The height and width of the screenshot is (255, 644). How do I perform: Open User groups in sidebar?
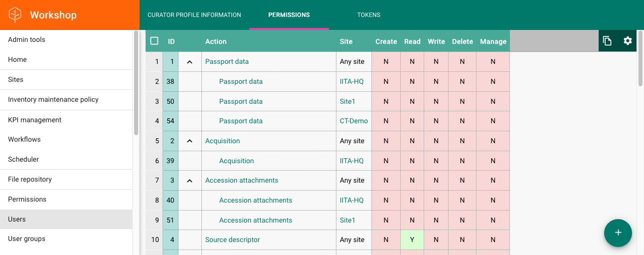click(x=66, y=239)
